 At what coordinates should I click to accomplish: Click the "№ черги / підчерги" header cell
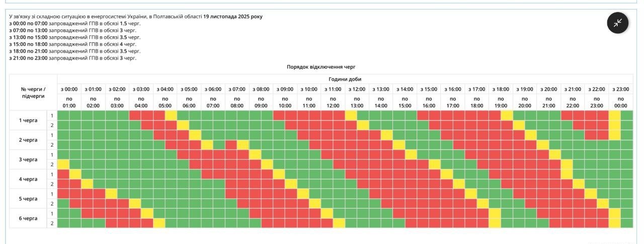[x=33, y=92]
